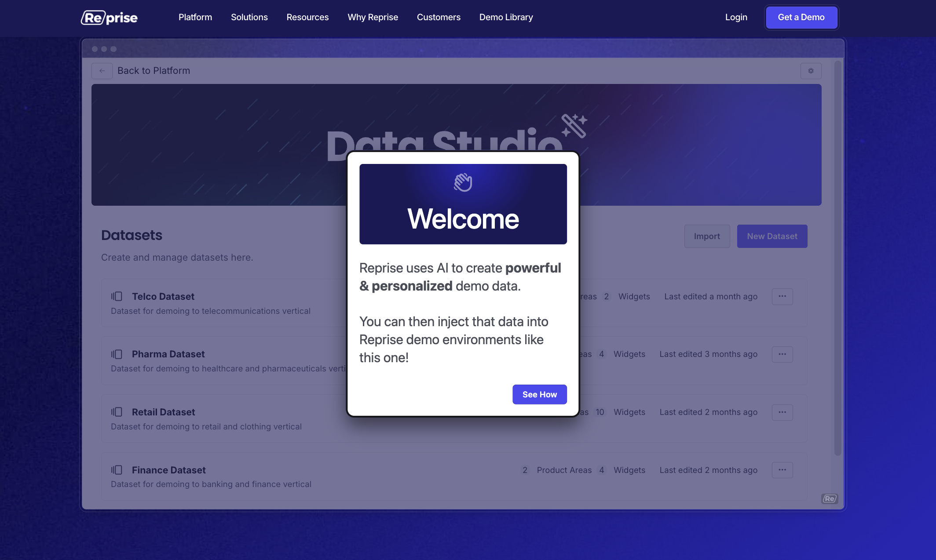Click the Reprise badge in bottom corner
Viewport: 936px width, 560px height.
[830, 498]
